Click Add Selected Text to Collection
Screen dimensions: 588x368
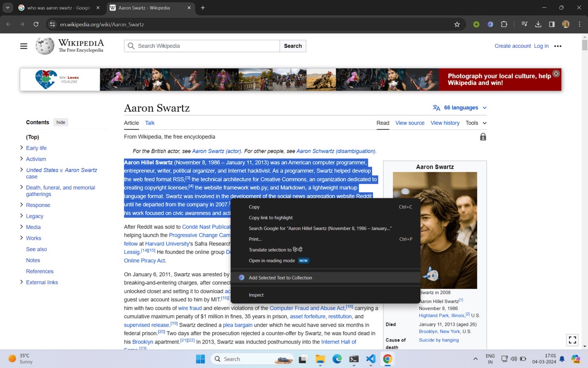(x=325, y=278)
